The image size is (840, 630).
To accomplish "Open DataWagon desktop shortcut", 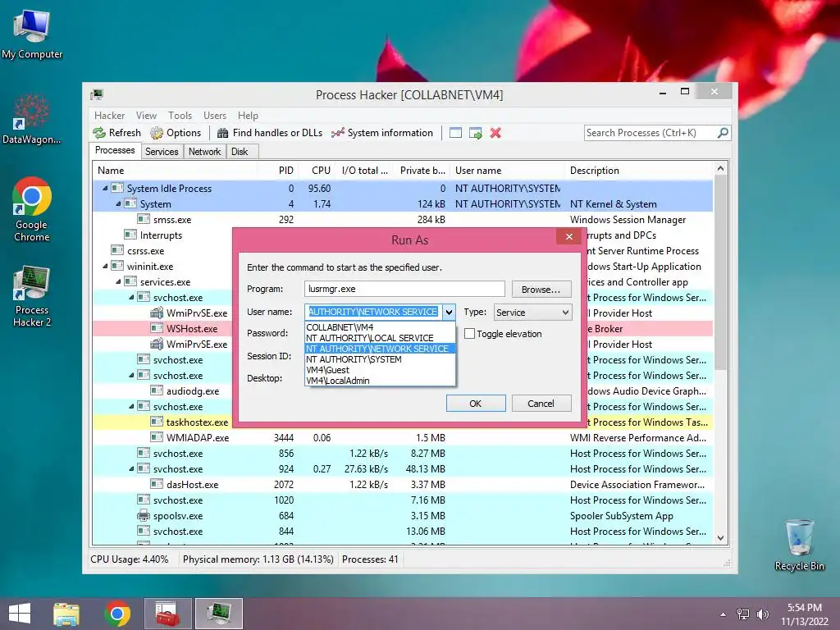I will [32, 119].
